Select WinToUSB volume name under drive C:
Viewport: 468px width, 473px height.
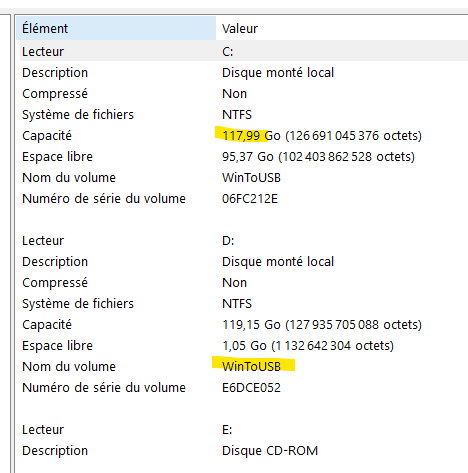[251, 178]
